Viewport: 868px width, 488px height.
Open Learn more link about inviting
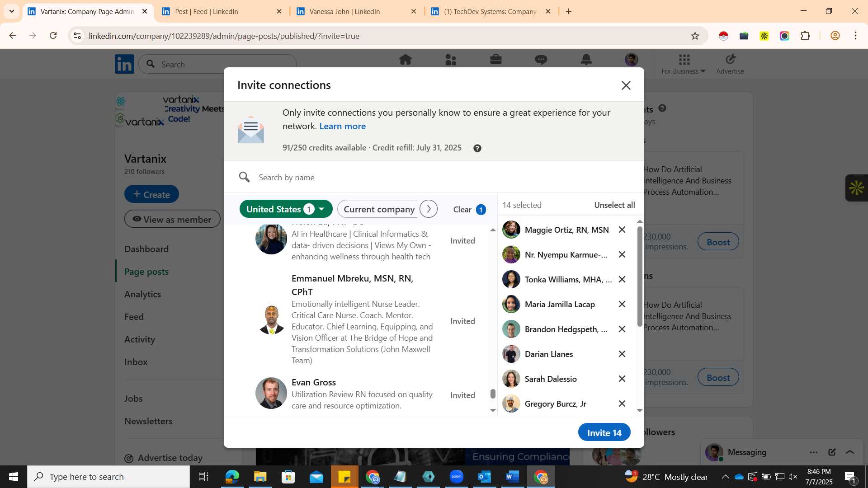(x=342, y=127)
